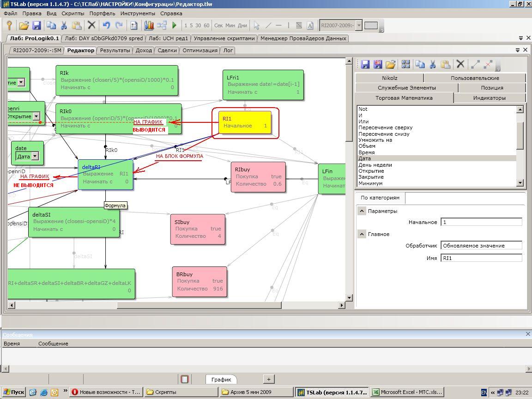Click the Начальное value input field

click(481, 222)
